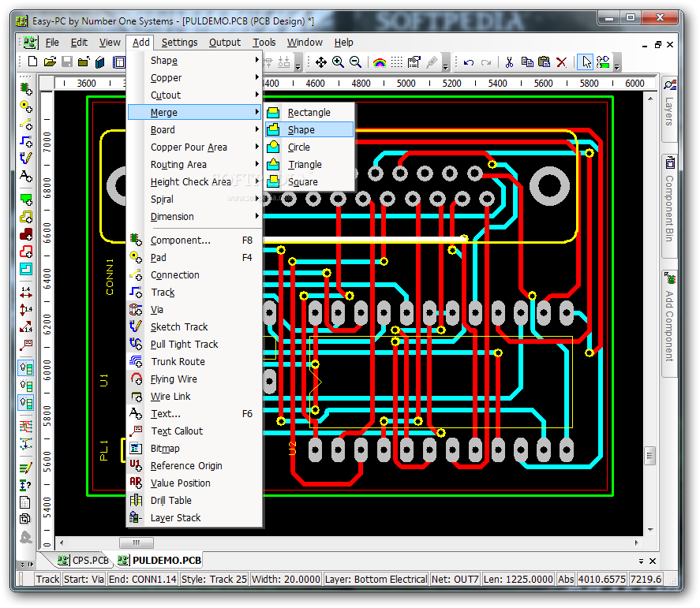
Task: Click the Redo arrow icon
Action: 485,62
